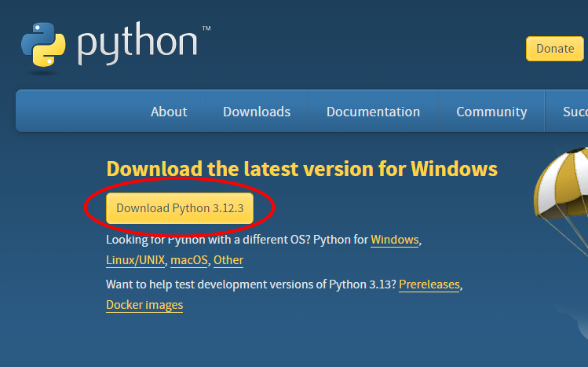Follow the Docker images link
This screenshot has width=588, height=367.
(x=144, y=305)
